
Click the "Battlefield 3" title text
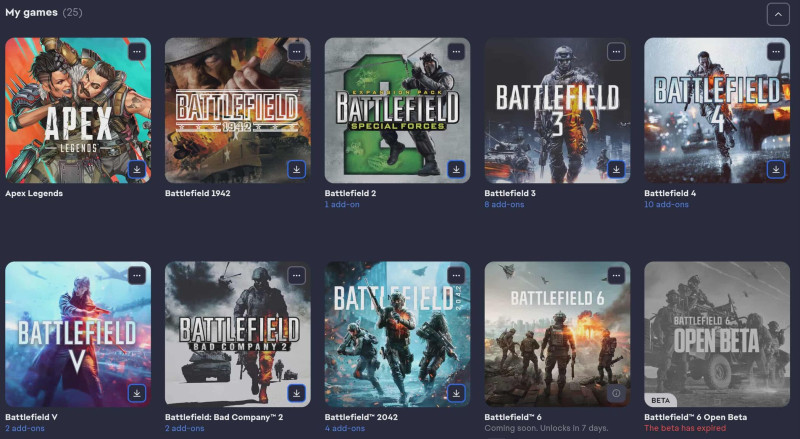coord(510,193)
